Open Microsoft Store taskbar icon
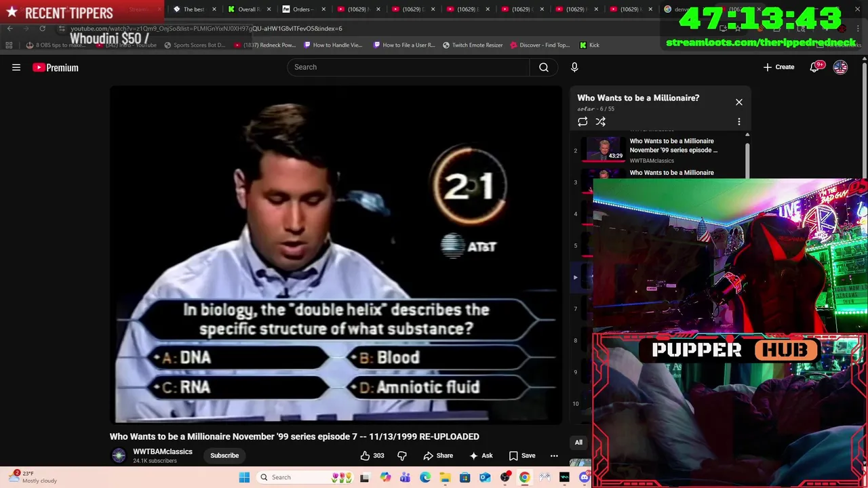Screen dimensions: 868x488 click(465, 477)
